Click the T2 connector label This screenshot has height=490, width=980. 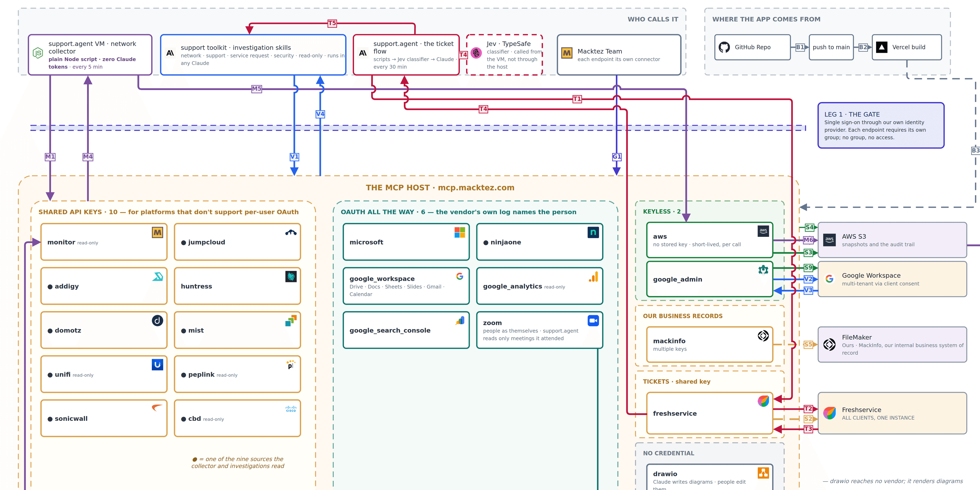pos(808,409)
